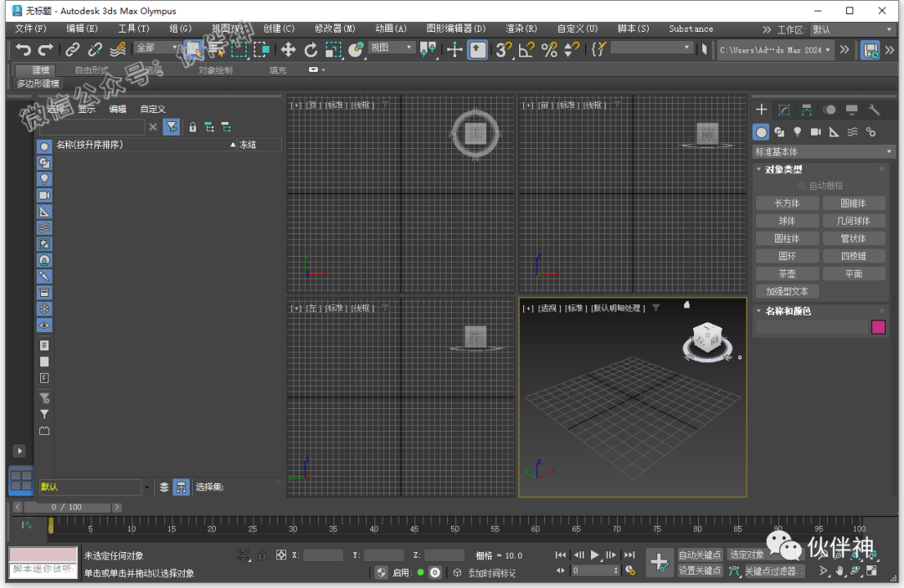Toggle 自动关键点 auto key mode
This screenshot has width=904, height=588.
700,555
